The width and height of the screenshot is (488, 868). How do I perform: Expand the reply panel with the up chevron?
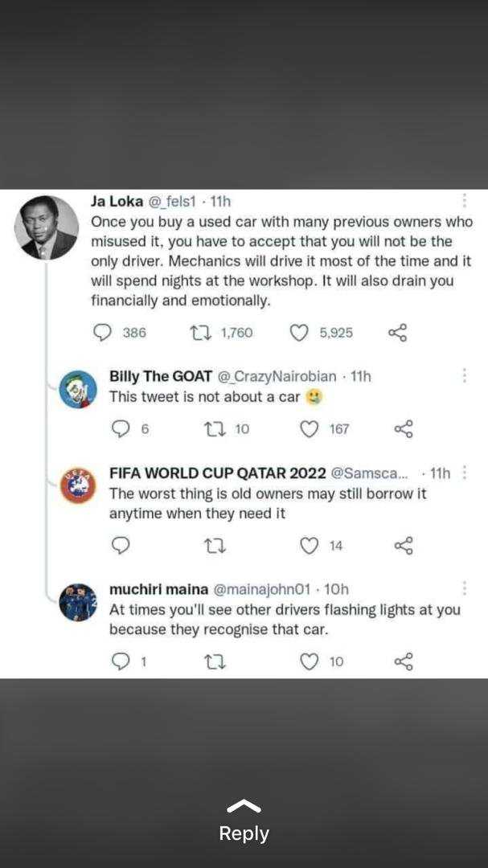[x=244, y=807]
